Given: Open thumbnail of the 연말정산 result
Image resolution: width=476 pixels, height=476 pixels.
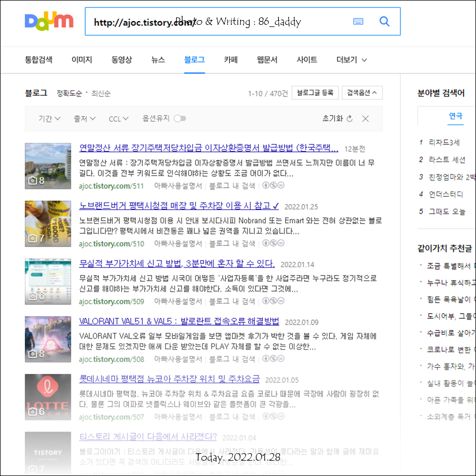Looking at the screenshot, I should point(48,166).
